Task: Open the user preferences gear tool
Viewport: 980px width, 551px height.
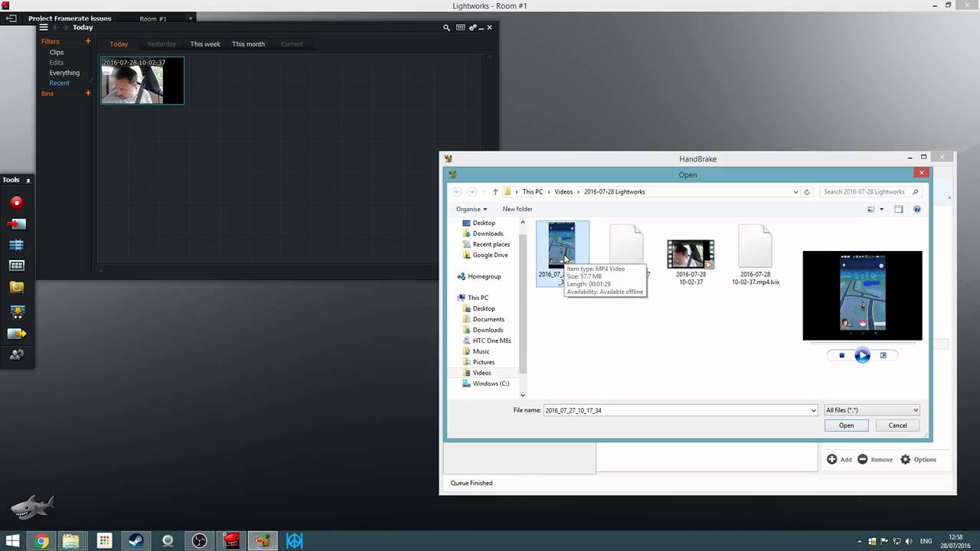Action: tap(16, 354)
